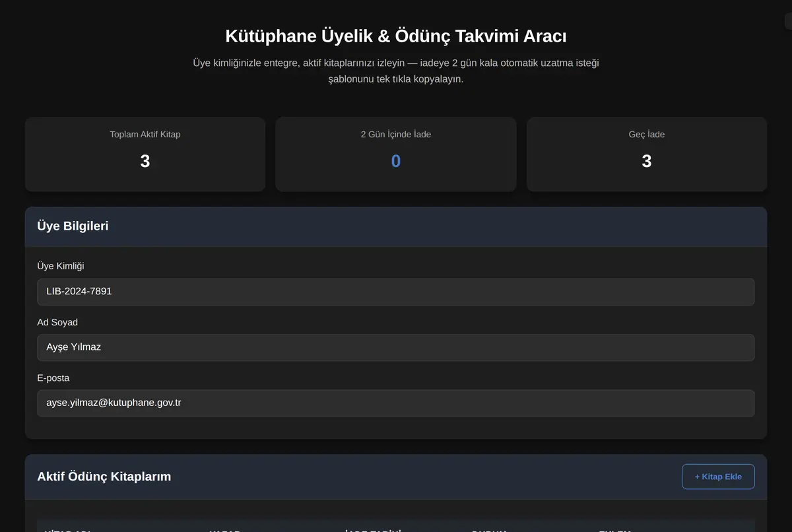Click the Ad Soyad field label
The width and height of the screenshot is (792, 532).
point(57,322)
